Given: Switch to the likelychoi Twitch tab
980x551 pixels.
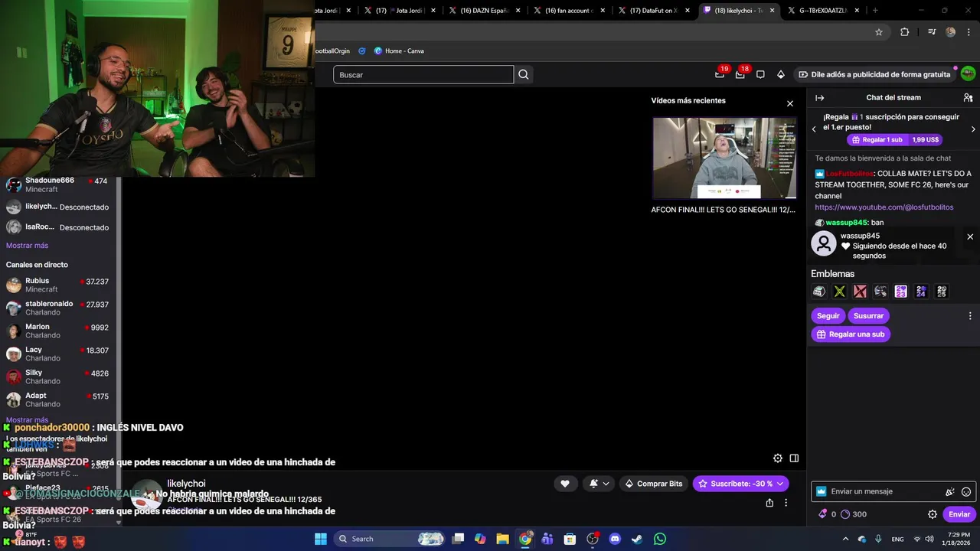Looking at the screenshot, I should (x=738, y=11).
